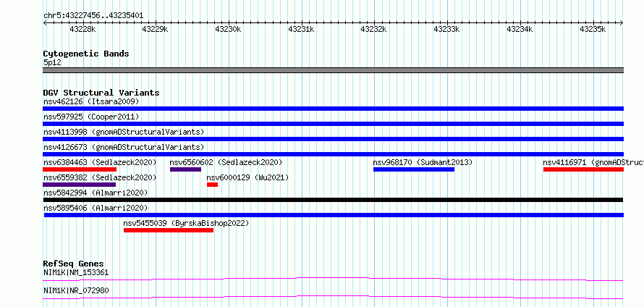Click the nsv6559382 (Sedlazeck2020) label
644x307 pixels.
click(100, 177)
